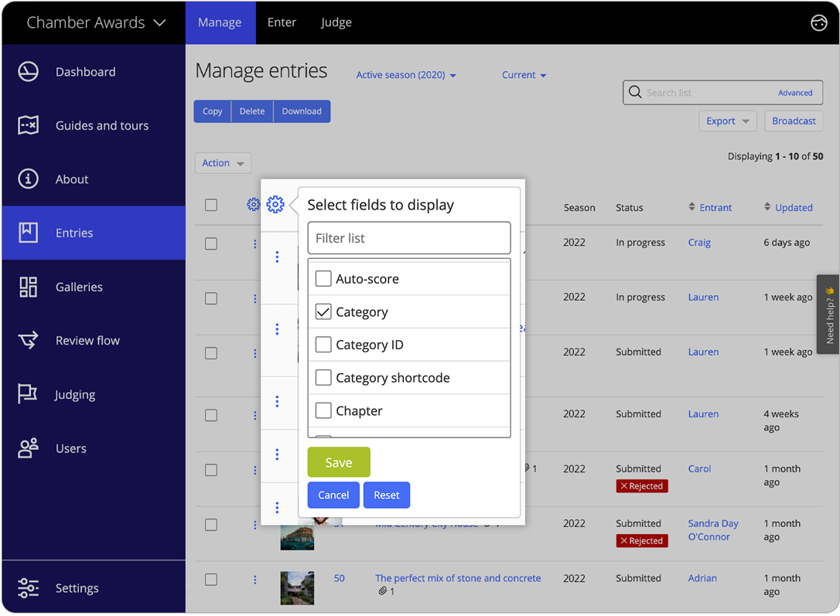Open the Action menu
This screenshot has height=616, width=840.
223,162
